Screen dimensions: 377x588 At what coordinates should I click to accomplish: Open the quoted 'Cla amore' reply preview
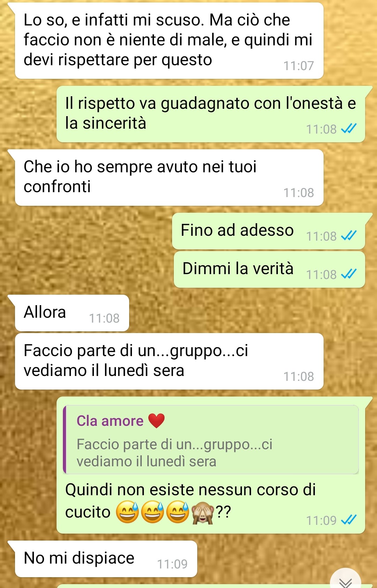pos(211,439)
